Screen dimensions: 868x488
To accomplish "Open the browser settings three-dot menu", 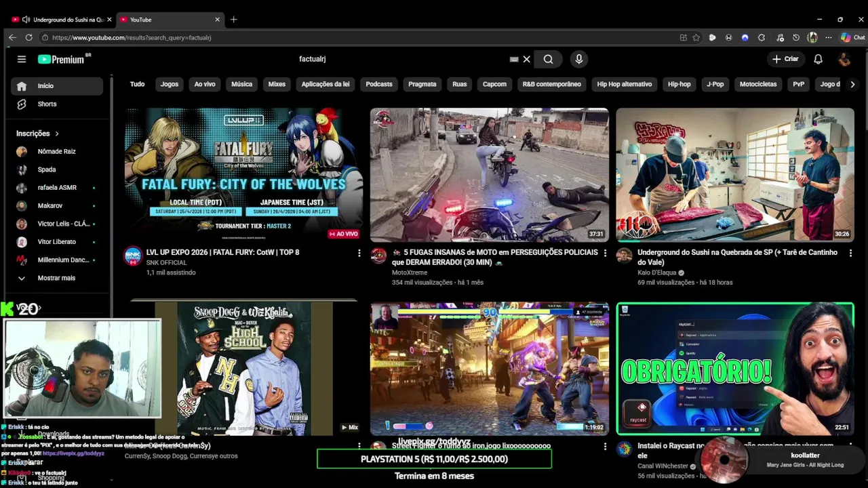I will [829, 37].
